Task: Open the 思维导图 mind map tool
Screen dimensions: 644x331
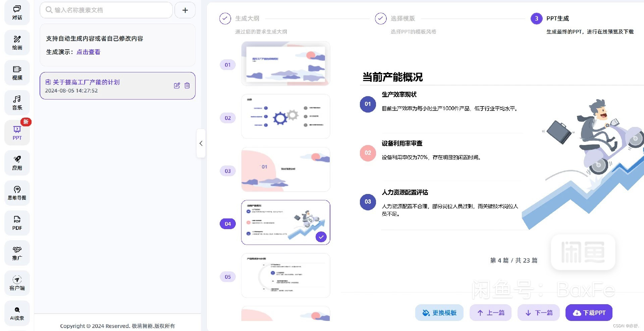Action: (17, 193)
